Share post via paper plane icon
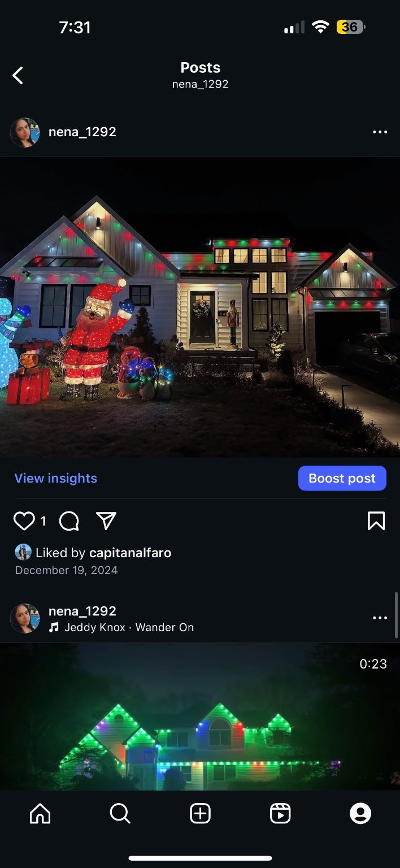Image resolution: width=400 pixels, height=868 pixels. click(x=106, y=520)
